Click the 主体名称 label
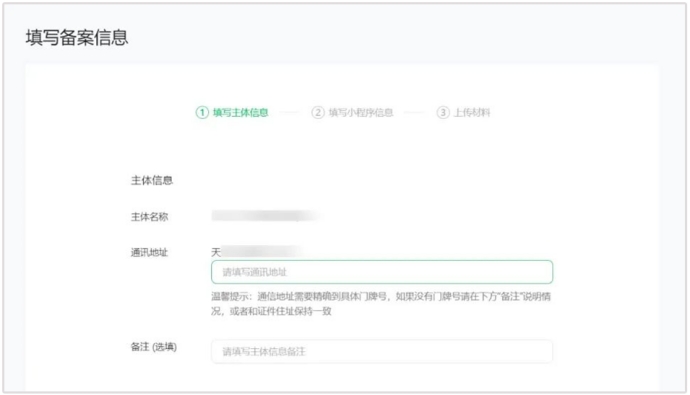This screenshot has height=395, width=690. point(150,216)
